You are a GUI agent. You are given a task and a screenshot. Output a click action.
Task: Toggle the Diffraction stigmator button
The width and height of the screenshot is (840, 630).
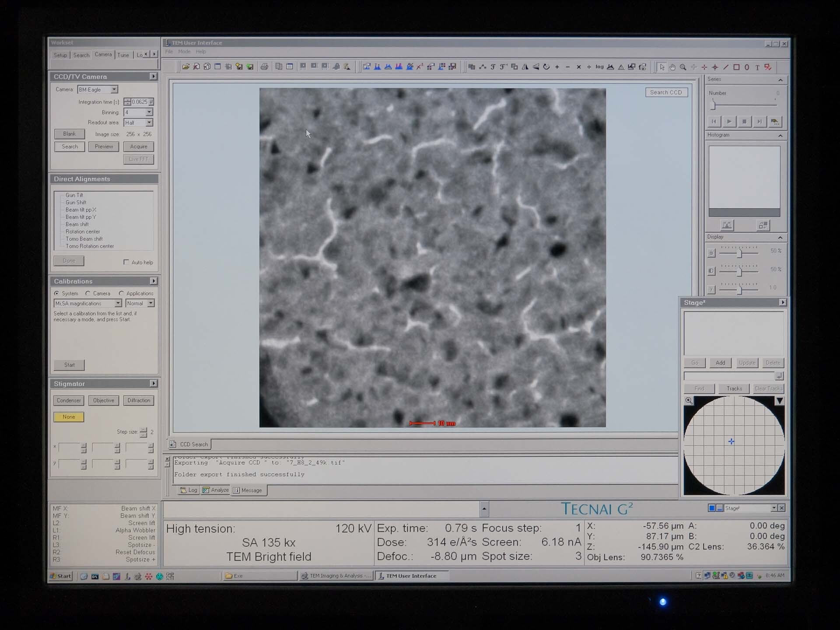click(139, 400)
